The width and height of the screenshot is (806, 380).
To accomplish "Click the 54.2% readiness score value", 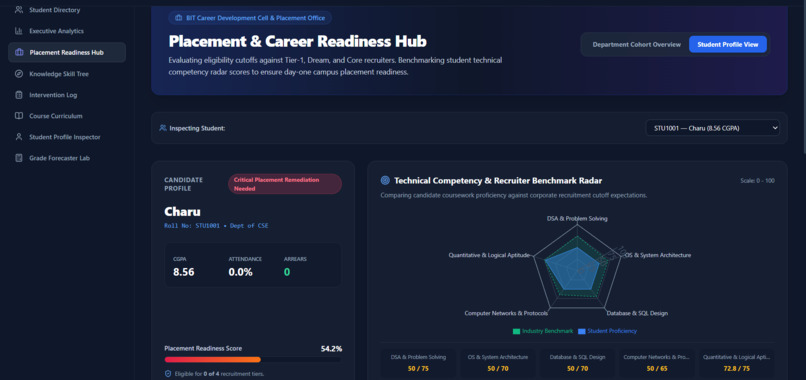I will pyautogui.click(x=332, y=349).
